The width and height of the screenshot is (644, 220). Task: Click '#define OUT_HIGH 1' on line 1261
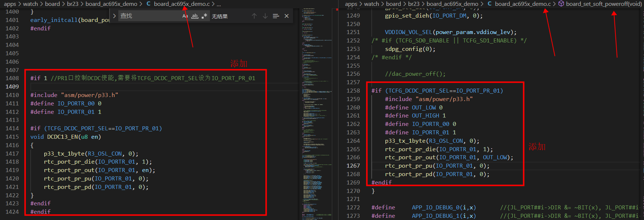tap(415, 116)
